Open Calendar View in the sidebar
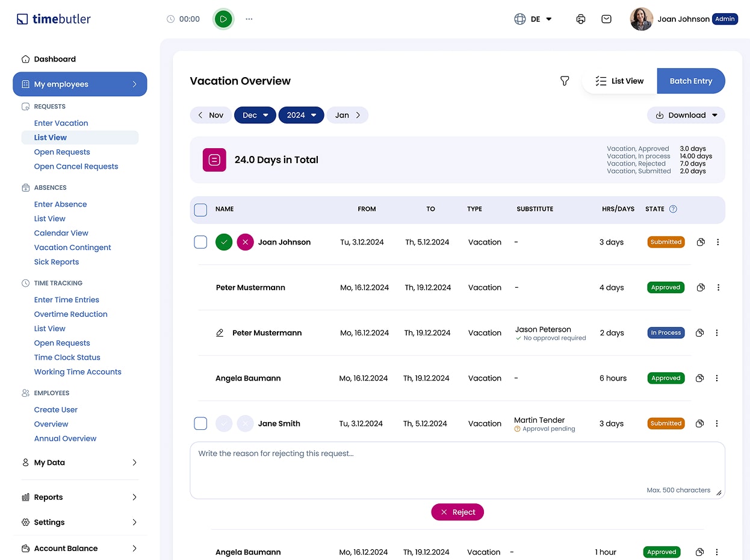Viewport: 750px width, 560px height. [x=61, y=233]
